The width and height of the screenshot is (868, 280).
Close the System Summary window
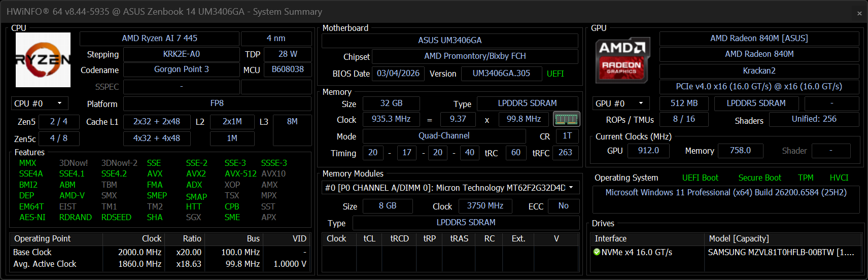pyautogui.click(x=859, y=13)
